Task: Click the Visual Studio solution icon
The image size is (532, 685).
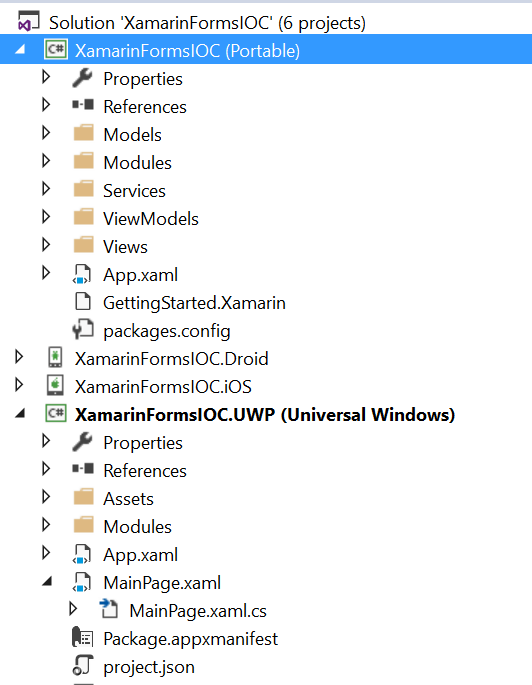Action: click(28, 22)
